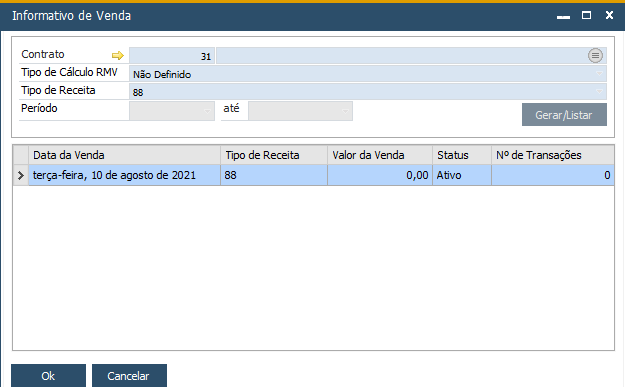This screenshot has width=625, height=387.
Task: Click the Gerar/Listar button
Action: coord(564,115)
